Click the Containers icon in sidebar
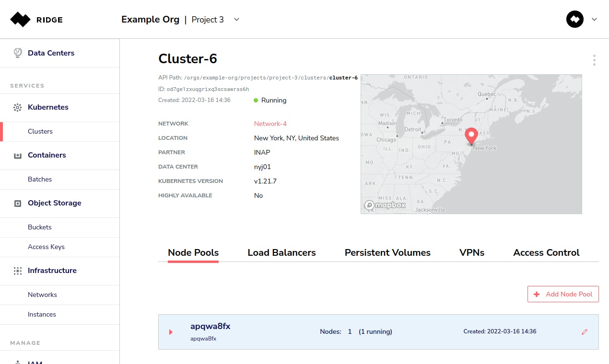The width and height of the screenshot is (609, 364). click(x=18, y=155)
